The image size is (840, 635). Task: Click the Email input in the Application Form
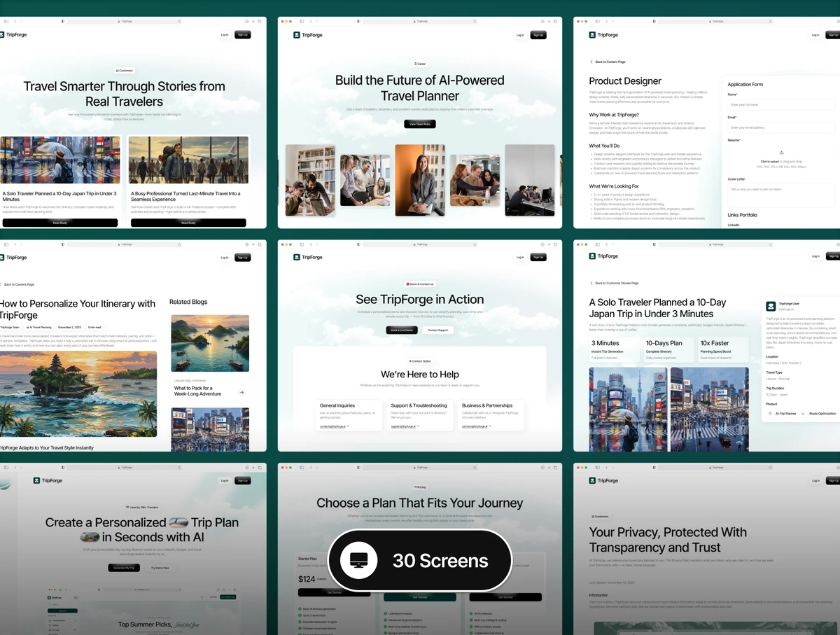(x=780, y=127)
